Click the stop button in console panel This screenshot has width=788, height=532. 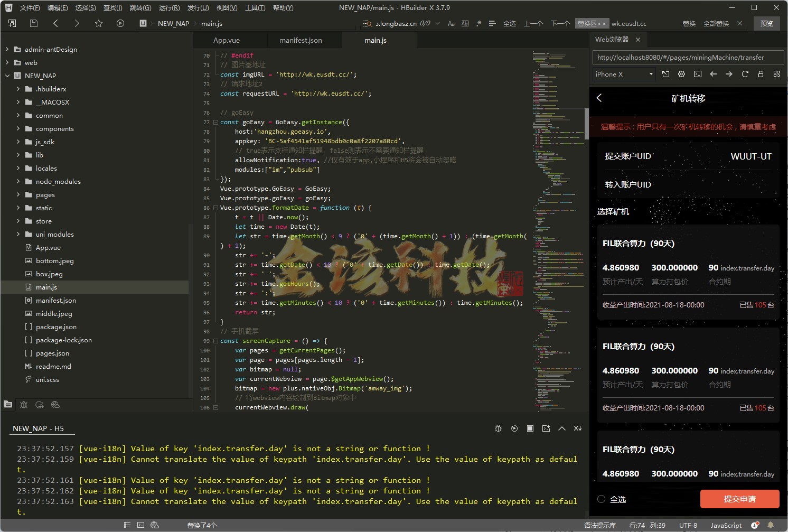point(530,428)
